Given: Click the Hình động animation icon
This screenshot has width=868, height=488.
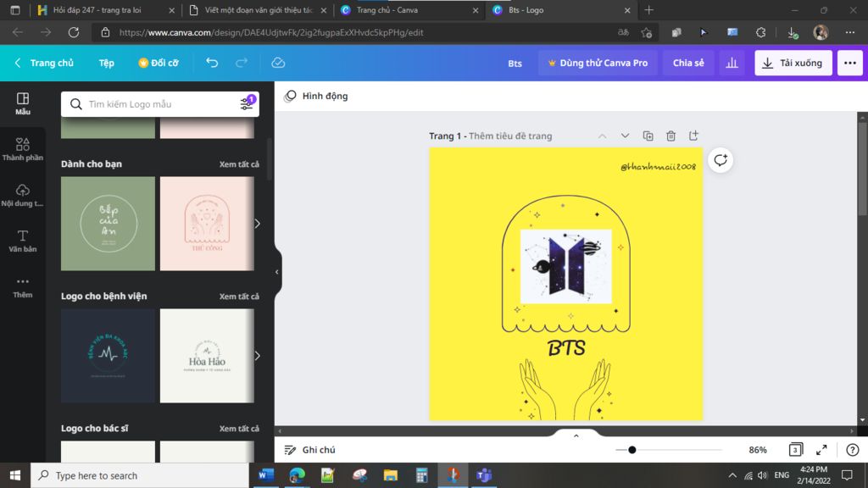Looking at the screenshot, I should click(x=290, y=96).
